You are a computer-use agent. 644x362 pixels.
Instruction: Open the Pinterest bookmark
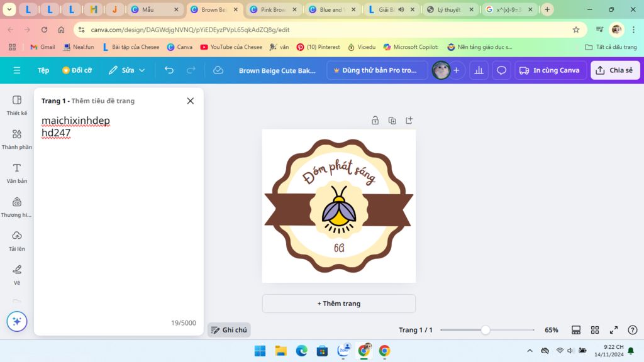[x=318, y=47]
